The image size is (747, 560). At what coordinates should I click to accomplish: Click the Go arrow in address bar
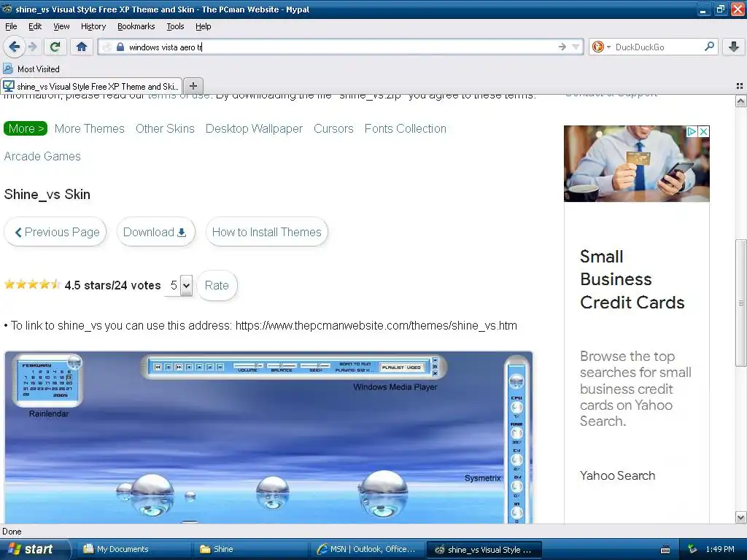point(562,47)
